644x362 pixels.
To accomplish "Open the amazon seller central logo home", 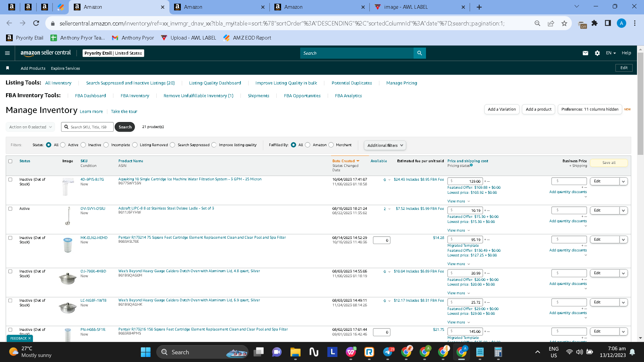I will coord(46,53).
